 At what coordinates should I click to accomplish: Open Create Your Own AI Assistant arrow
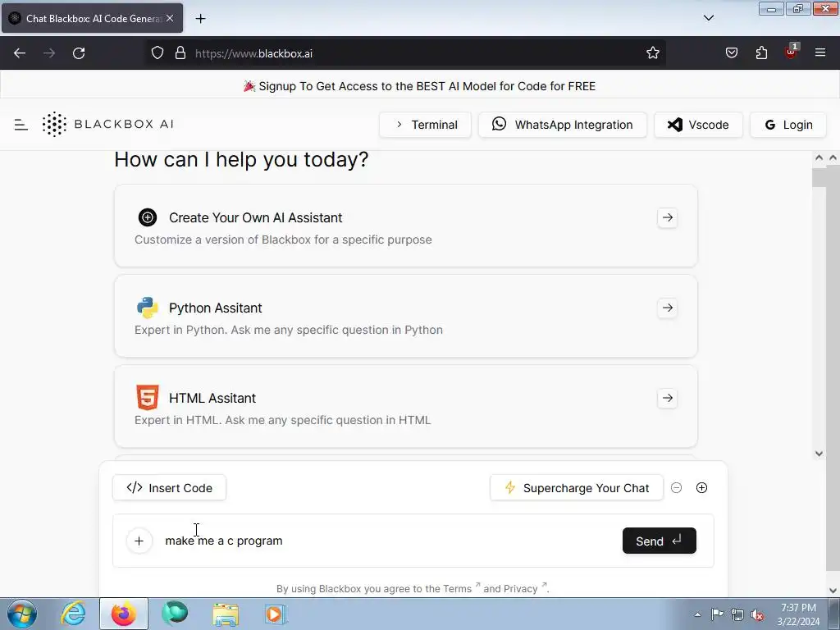[x=668, y=217]
